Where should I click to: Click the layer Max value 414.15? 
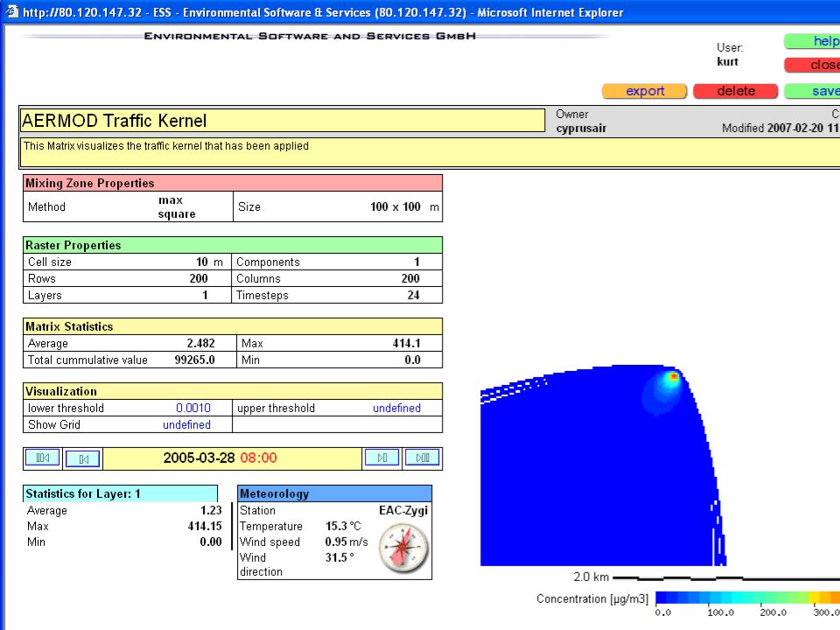pyautogui.click(x=205, y=527)
